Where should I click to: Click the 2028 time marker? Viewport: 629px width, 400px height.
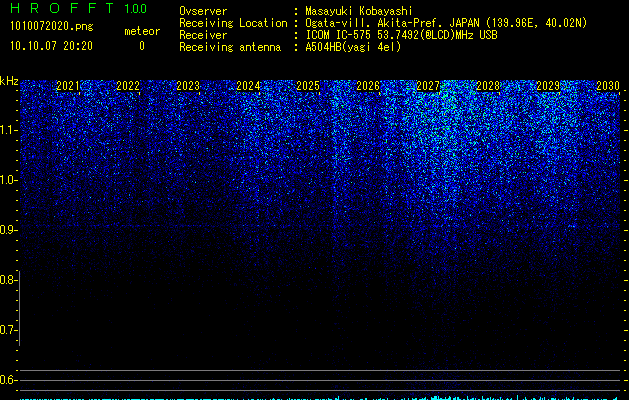tap(488, 86)
